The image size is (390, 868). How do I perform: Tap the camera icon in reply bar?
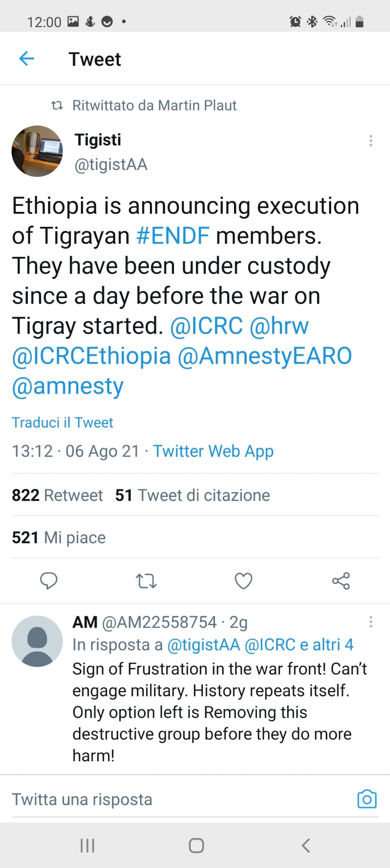tap(367, 799)
